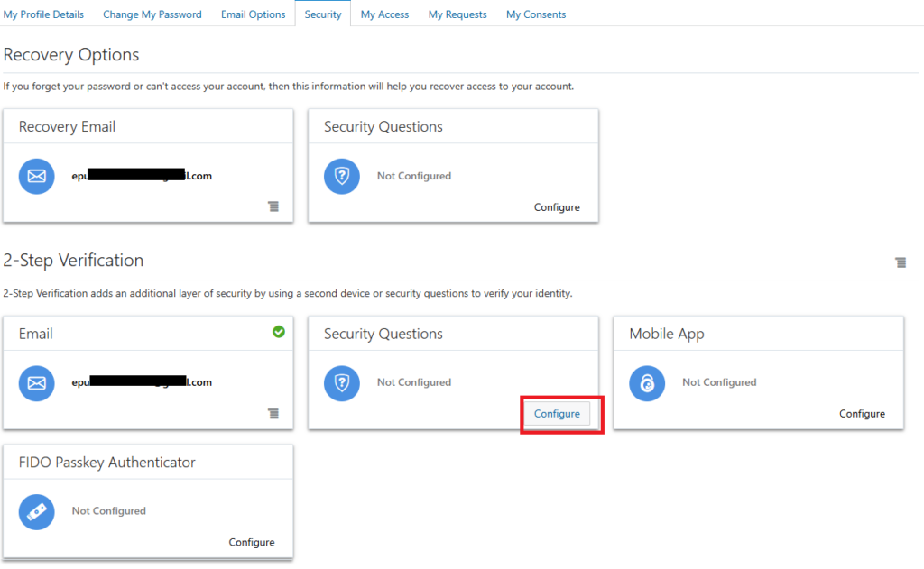This screenshot has width=924, height=569.
Task: Open the My Profile Details tab
Action: click(x=43, y=14)
